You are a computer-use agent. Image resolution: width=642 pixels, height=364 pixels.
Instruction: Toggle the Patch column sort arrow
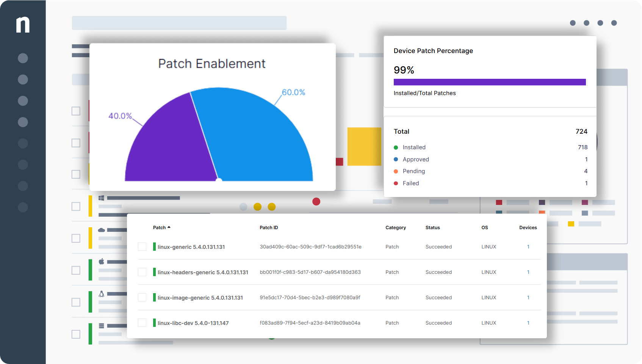(x=169, y=227)
